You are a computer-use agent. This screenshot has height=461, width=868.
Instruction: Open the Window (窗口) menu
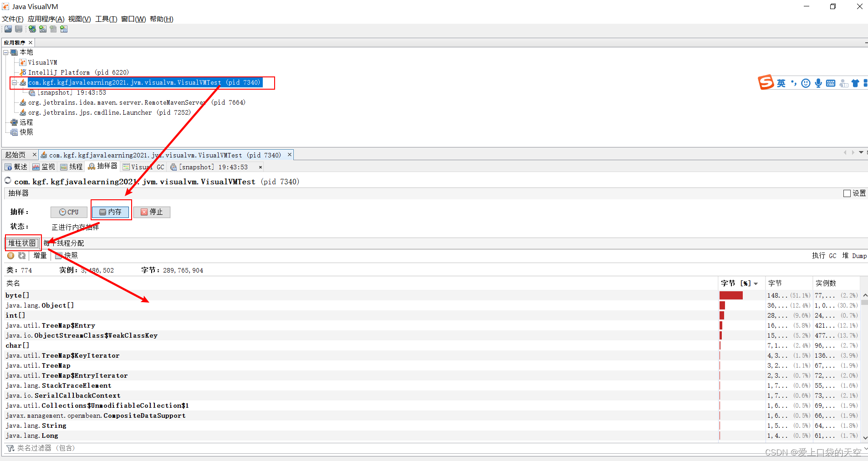pyautogui.click(x=133, y=19)
